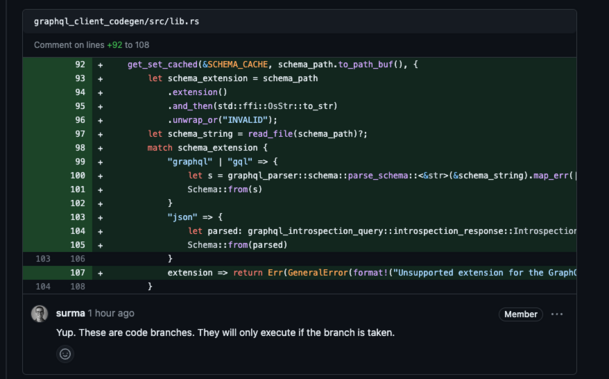The height and width of the screenshot is (379, 609).
Task: Select line number 102
Action: [x=78, y=203]
